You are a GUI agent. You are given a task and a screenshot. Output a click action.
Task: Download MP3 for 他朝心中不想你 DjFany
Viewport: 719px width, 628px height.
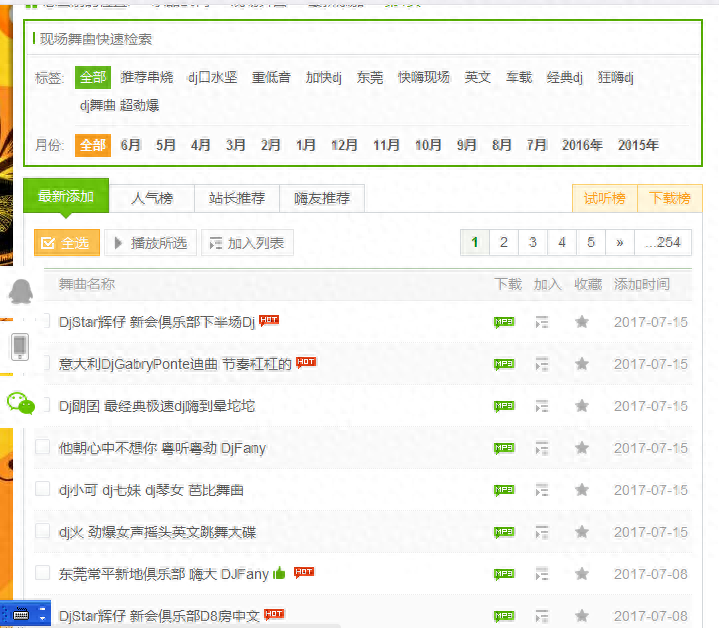504,448
